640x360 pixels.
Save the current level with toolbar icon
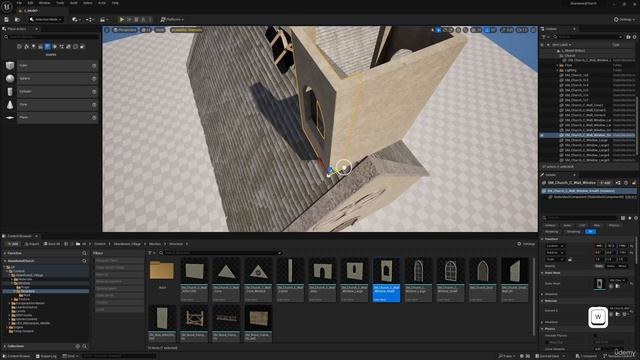click(x=7, y=20)
